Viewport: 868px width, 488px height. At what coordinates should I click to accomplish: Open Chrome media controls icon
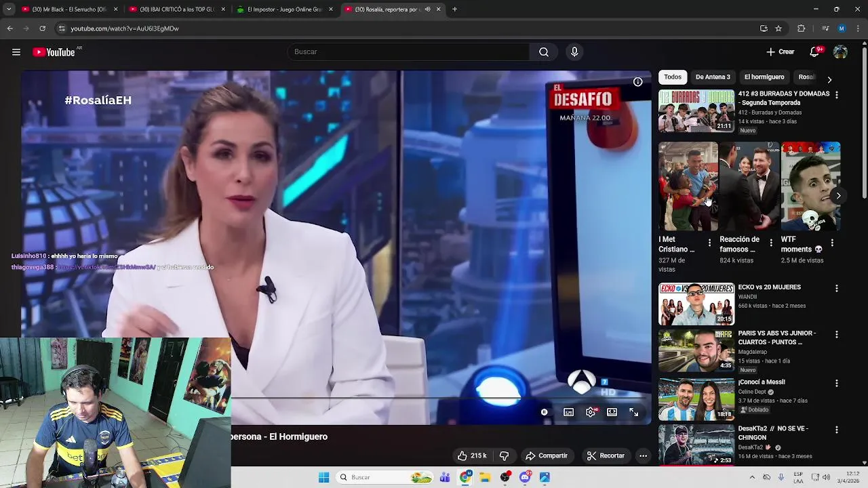tap(825, 28)
